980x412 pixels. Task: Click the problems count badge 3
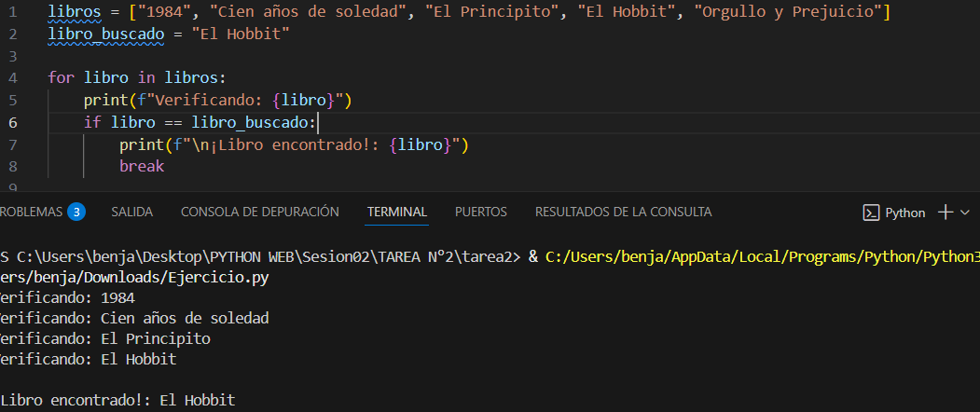coord(76,212)
